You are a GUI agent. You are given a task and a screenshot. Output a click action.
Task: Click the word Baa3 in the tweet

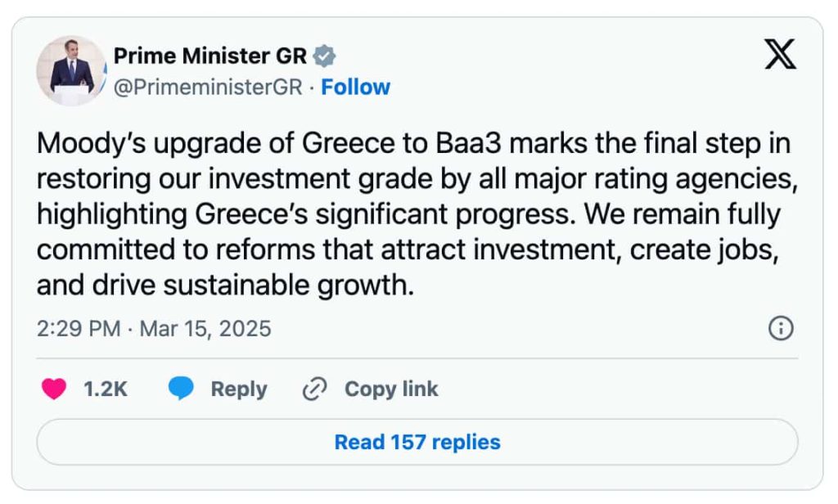pyautogui.click(x=449, y=144)
